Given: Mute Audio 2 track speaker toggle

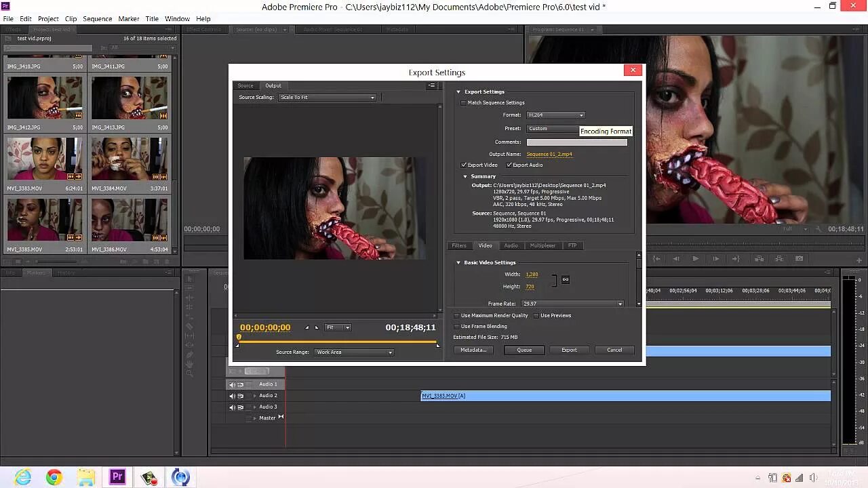Looking at the screenshot, I should (x=232, y=396).
